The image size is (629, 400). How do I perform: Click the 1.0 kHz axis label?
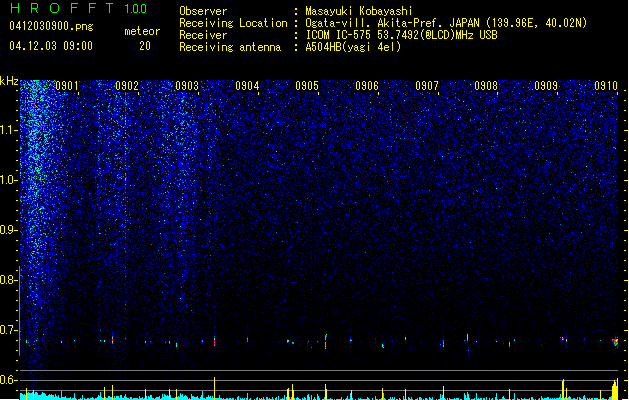[x=8, y=180]
